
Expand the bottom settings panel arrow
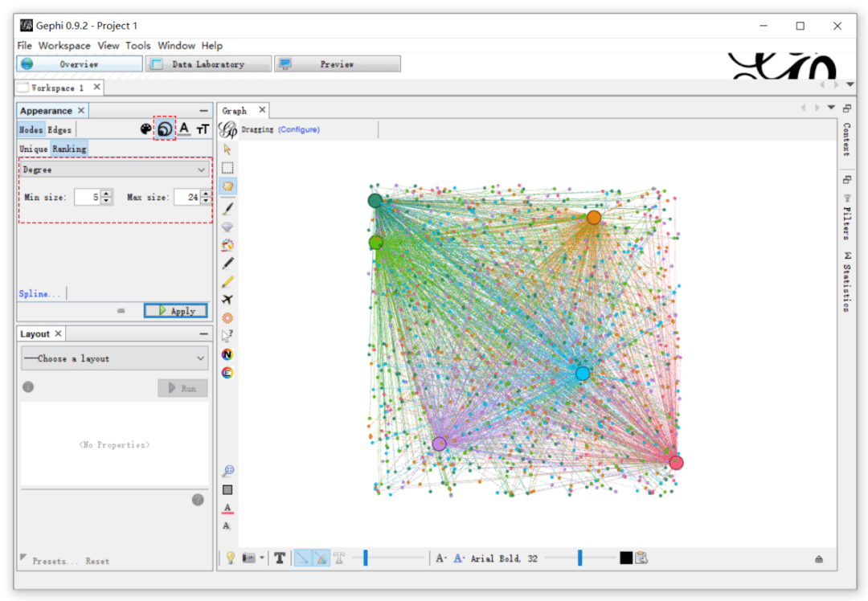coord(818,558)
